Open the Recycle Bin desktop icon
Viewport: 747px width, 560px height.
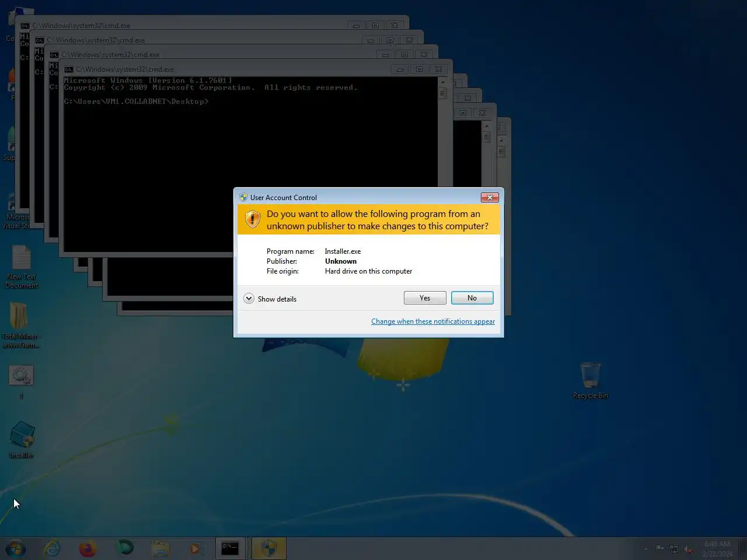coord(591,380)
